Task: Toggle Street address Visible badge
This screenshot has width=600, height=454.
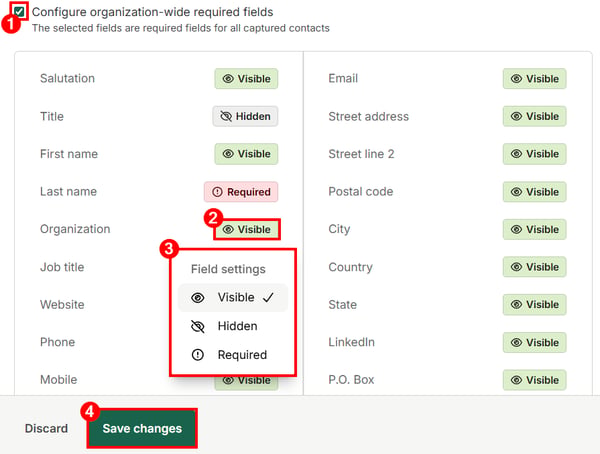Action: coord(535,116)
